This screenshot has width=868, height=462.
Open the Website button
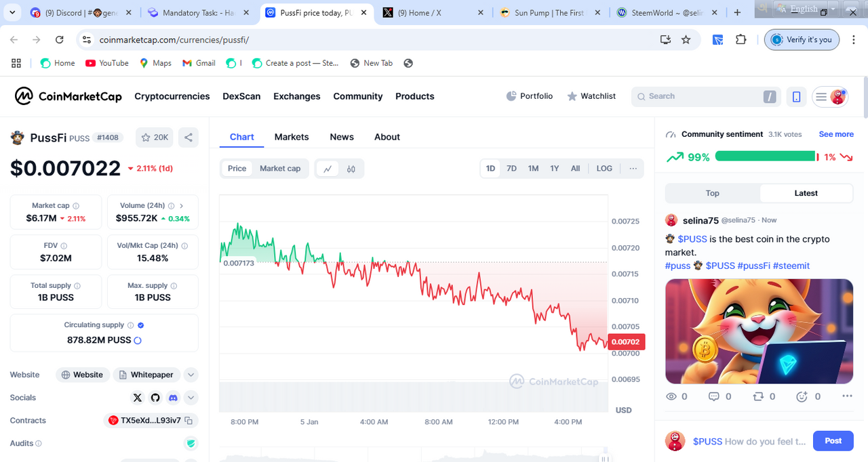[83, 375]
